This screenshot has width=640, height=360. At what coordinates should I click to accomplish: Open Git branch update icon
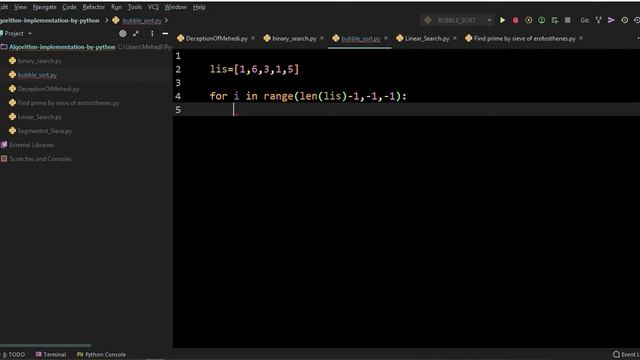coord(598,20)
